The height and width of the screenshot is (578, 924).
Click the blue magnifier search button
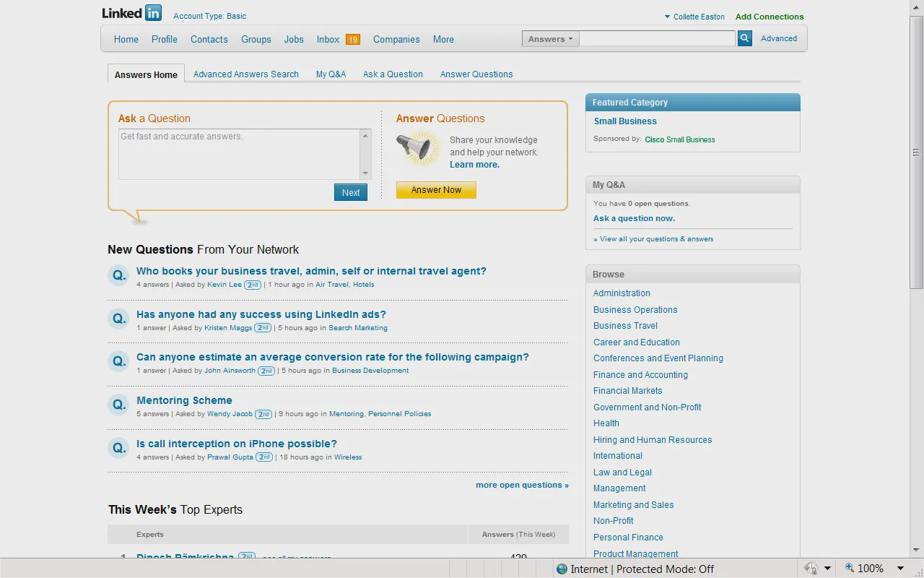744,38
